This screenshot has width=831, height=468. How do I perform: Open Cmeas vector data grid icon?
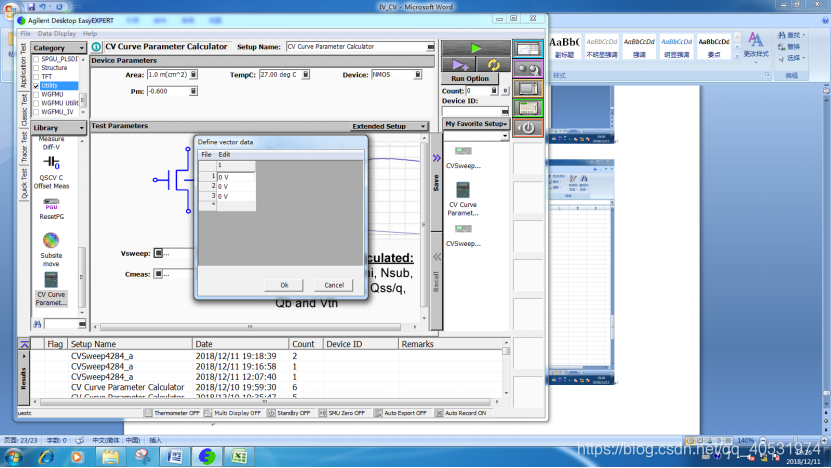pos(158,274)
